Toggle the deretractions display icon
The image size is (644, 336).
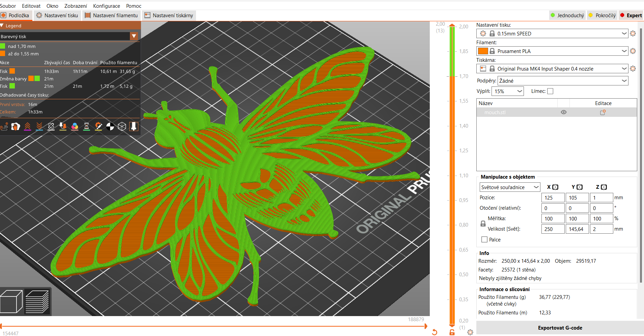click(x=39, y=127)
